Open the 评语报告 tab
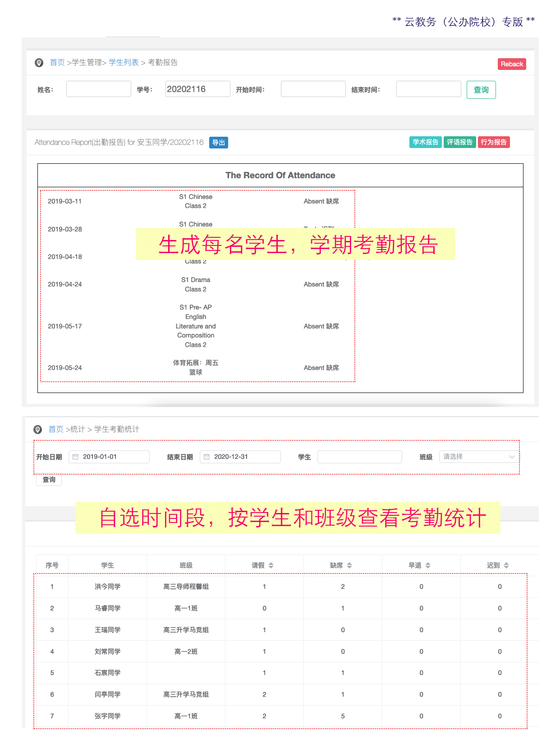The height and width of the screenshot is (749, 560). pos(459,142)
